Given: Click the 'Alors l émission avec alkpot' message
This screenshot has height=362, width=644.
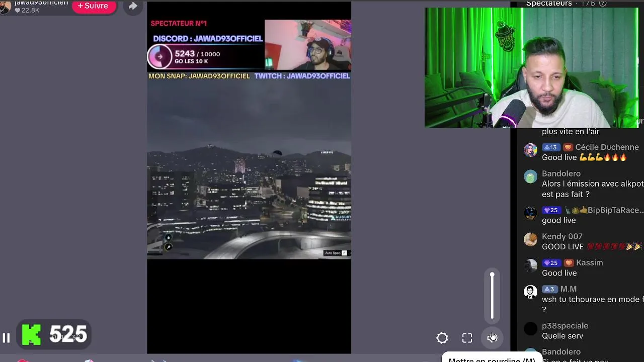Looking at the screenshot, I should [593, 189].
